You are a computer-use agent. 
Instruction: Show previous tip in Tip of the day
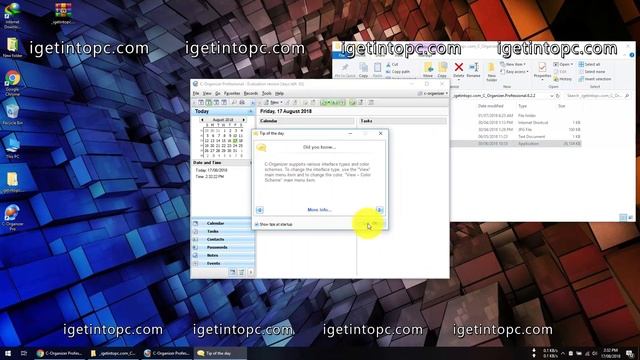[x=260, y=210]
